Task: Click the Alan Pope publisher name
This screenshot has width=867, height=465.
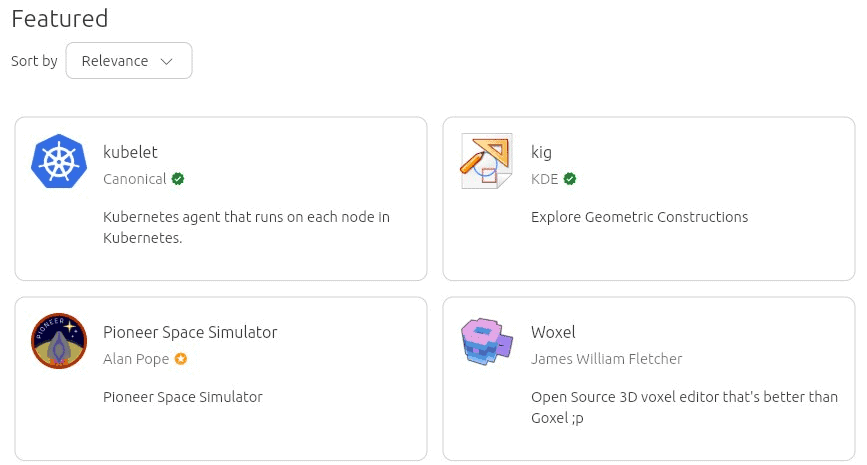Action: click(135, 359)
